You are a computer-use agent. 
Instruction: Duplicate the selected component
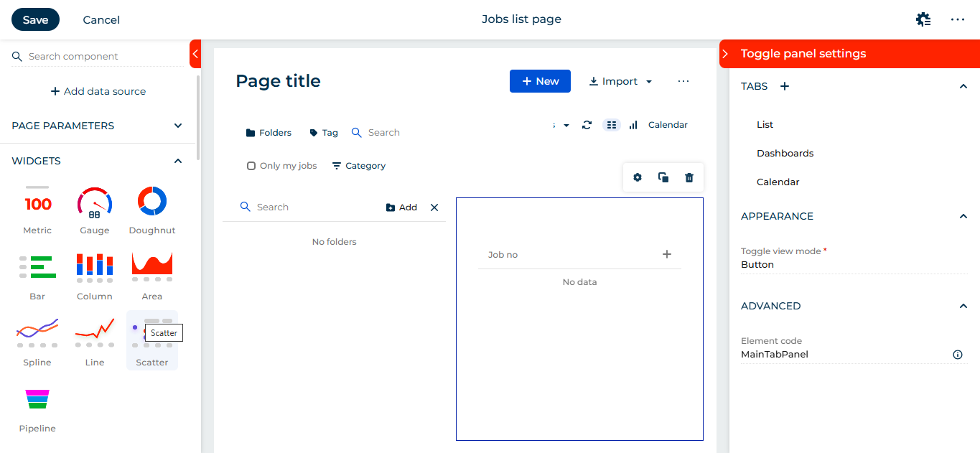click(663, 177)
